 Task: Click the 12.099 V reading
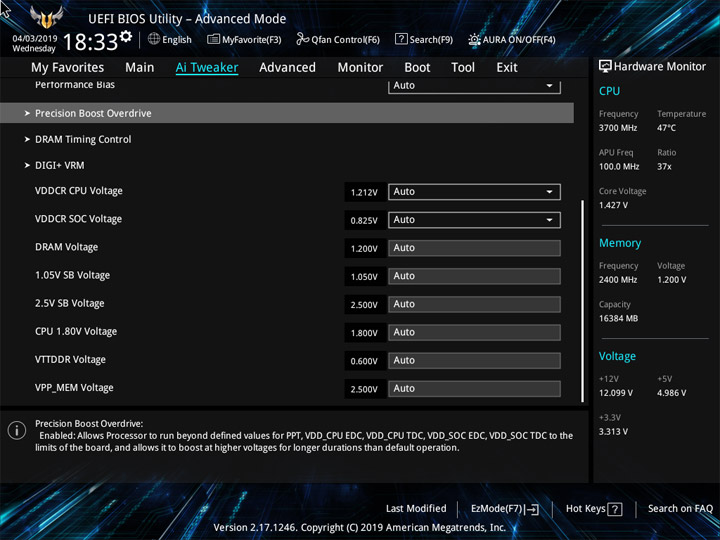pyautogui.click(x=616, y=393)
